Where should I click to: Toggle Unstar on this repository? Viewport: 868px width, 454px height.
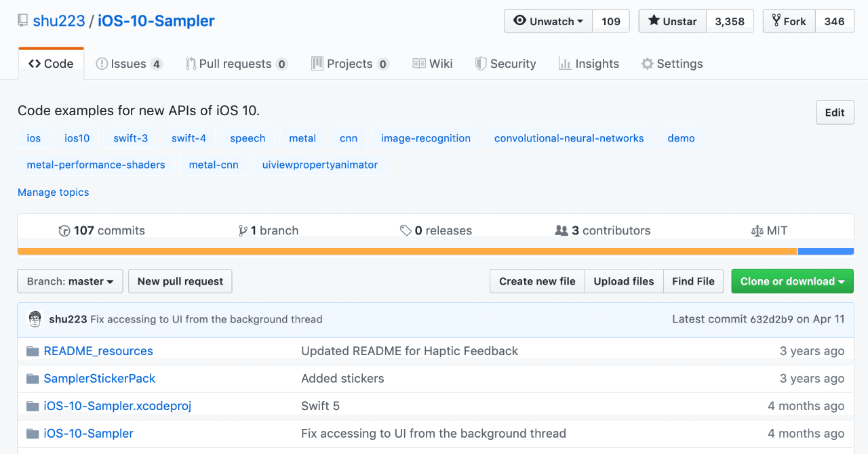pos(672,21)
